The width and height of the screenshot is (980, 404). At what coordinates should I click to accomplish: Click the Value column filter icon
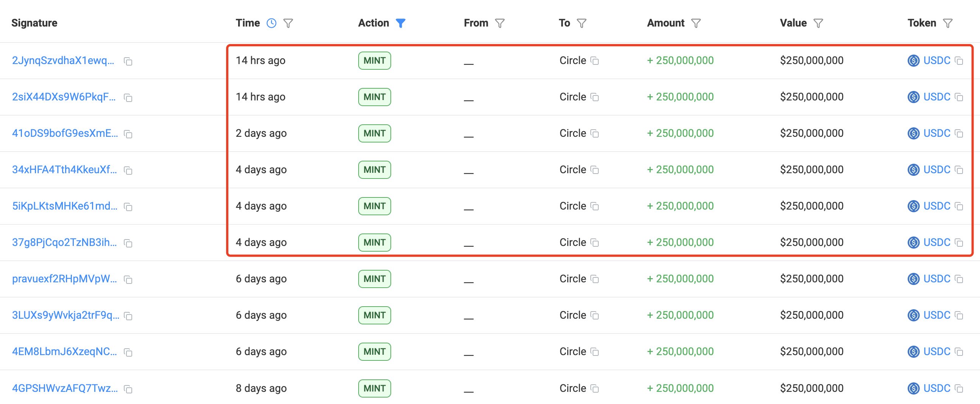tap(818, 23)
